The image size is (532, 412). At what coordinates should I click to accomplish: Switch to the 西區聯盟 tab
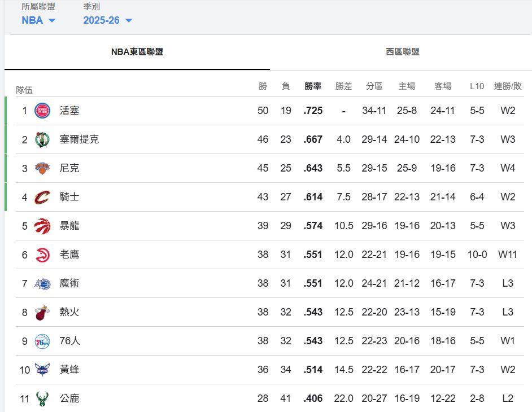point(402,52)
